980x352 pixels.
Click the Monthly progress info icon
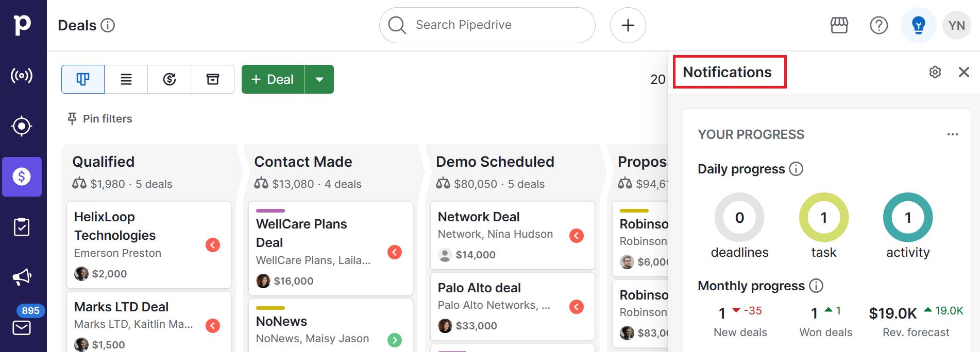(816, 286)
